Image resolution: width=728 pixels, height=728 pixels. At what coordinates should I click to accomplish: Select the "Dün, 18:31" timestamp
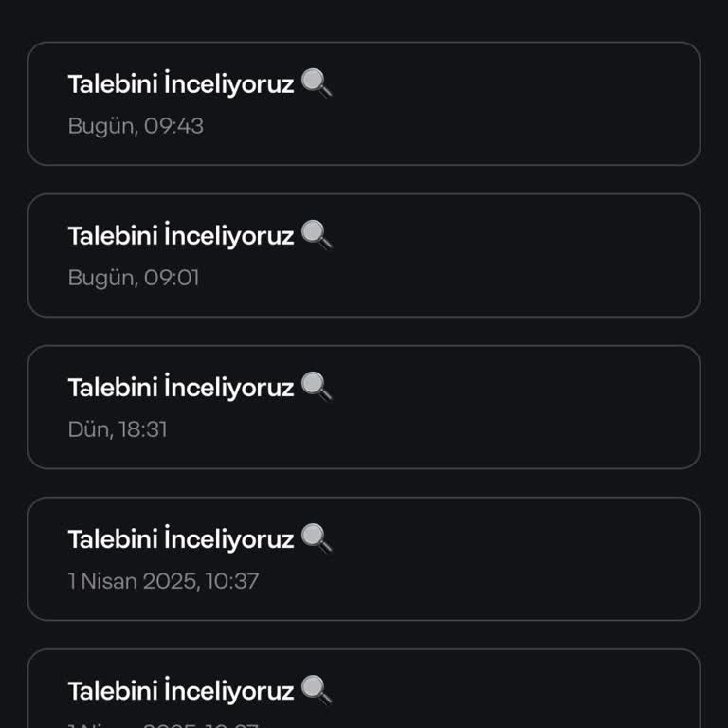pos(118,429)
